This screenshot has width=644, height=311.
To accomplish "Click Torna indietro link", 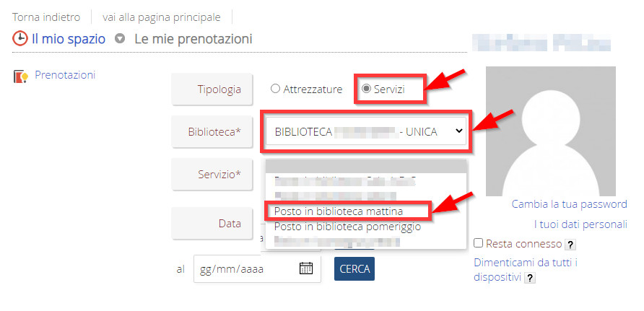I will coord(45,17).
